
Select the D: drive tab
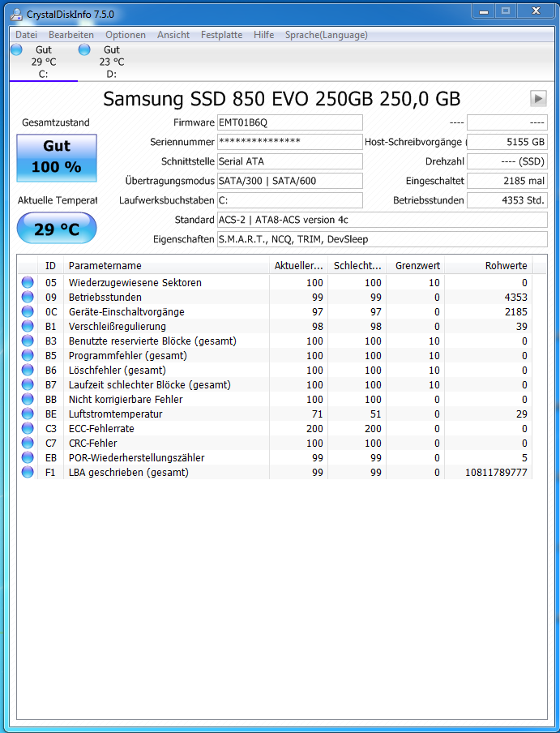point(112,62)
